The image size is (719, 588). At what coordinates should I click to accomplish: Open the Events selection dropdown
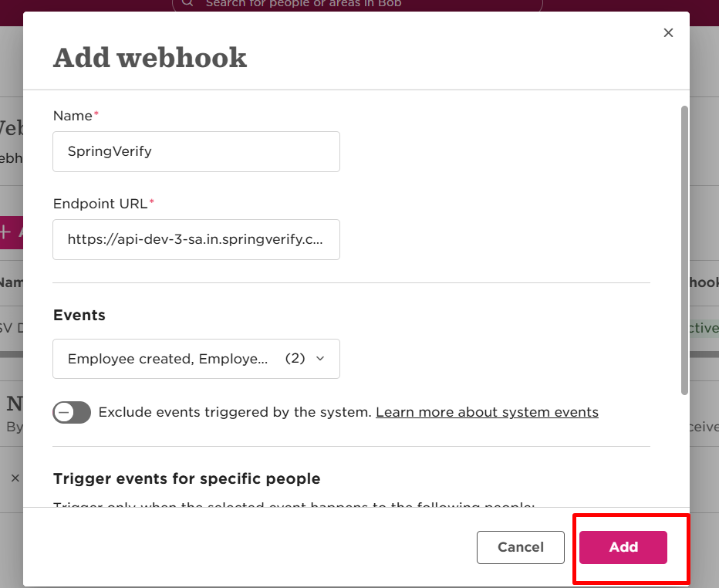tap(196, 359)
